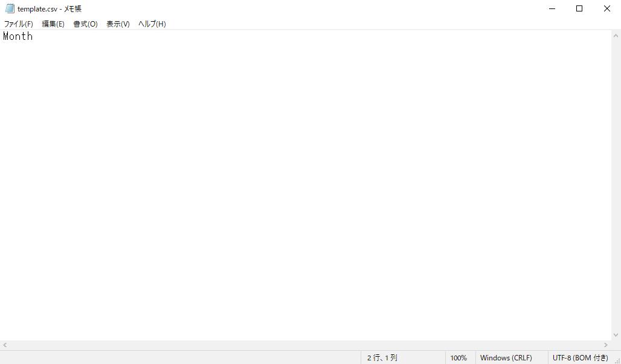621x364 pixels.
Task: Click the word Month in editor
Action: point(18,36)
